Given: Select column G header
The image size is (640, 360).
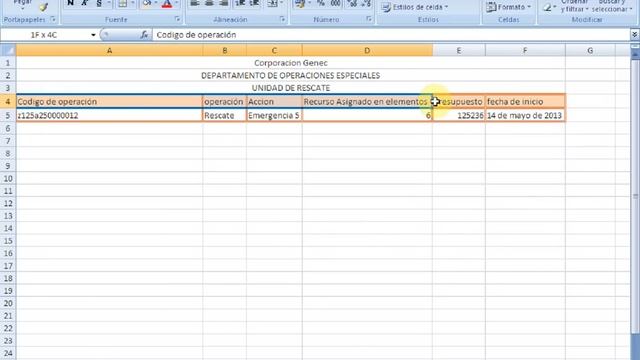Looking at the screenshot, I should coord(590,50).
